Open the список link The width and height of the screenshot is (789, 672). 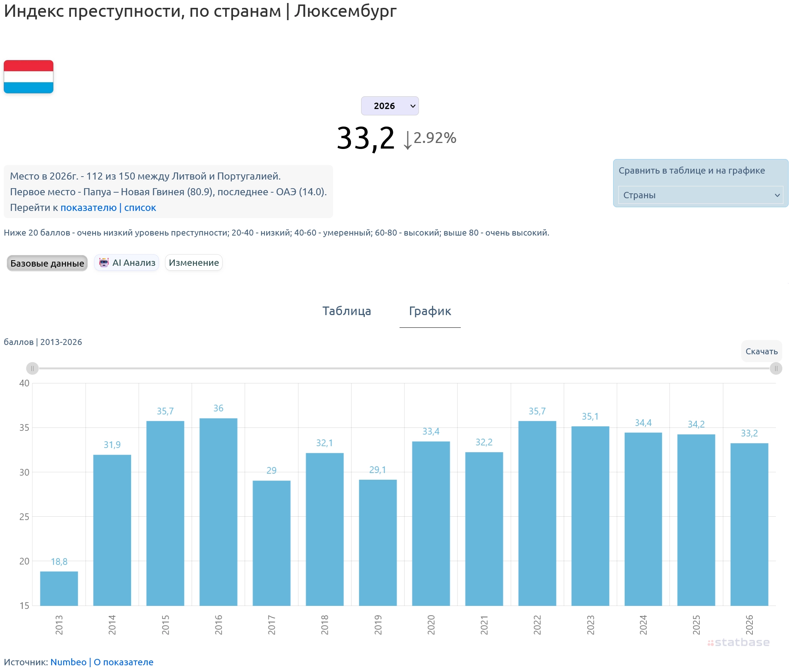[140, 208]
